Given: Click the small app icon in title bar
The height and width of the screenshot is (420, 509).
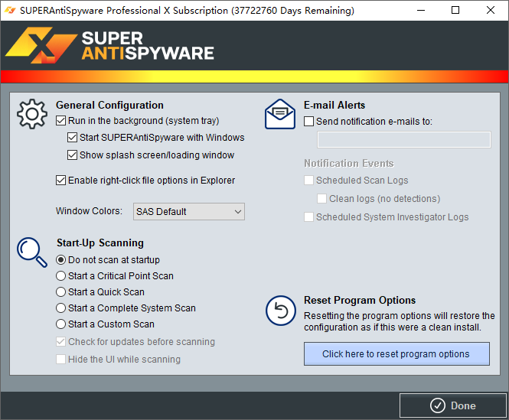Looking at the screenshot, I should coord(10,11).
